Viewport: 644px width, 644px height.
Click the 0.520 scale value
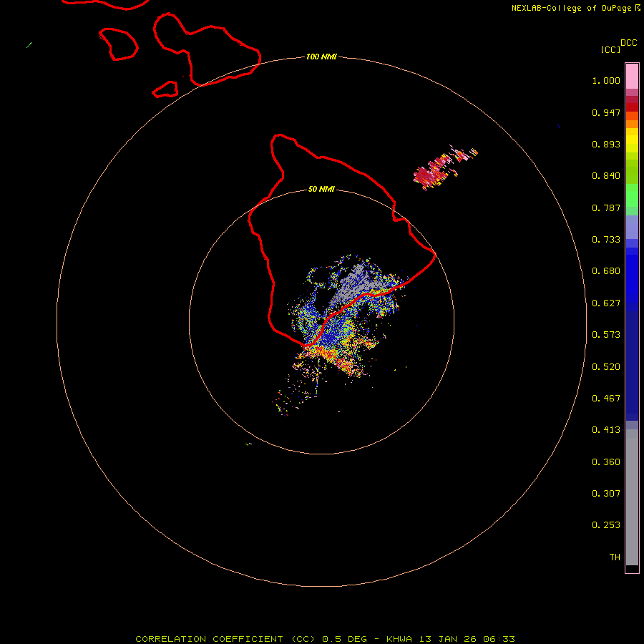coord(606,367)
